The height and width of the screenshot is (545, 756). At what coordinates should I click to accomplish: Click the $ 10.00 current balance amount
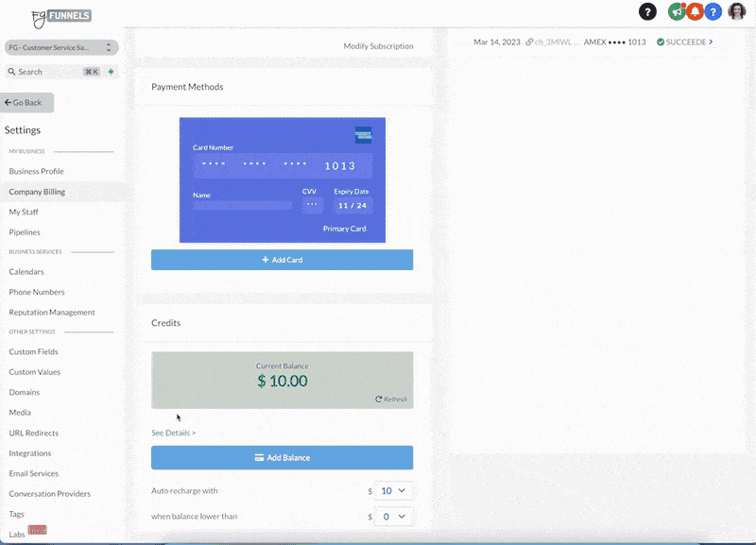coord(282,381)
